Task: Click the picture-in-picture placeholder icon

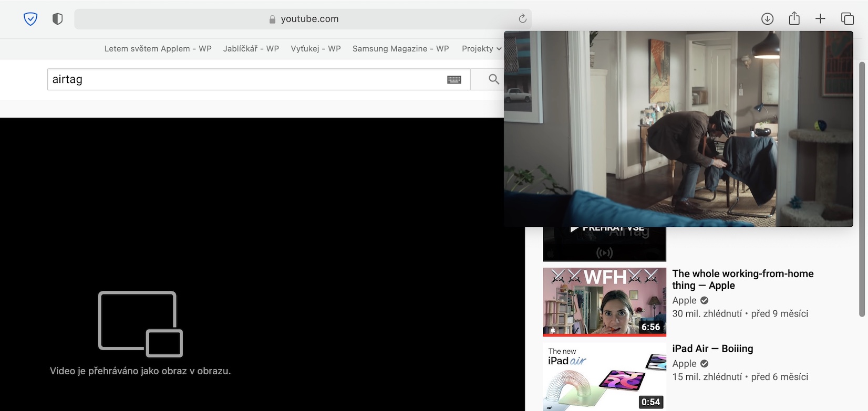Action: 140,324
